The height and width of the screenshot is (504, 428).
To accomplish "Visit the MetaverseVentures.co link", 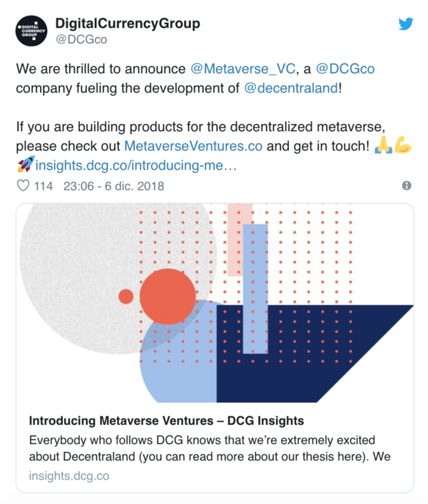I will point(193,146).
